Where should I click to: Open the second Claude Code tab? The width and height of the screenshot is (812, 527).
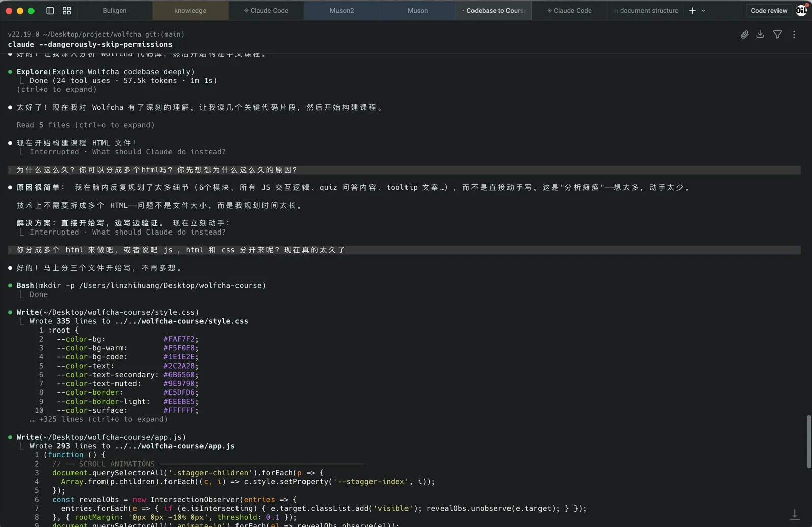point(569,11)
